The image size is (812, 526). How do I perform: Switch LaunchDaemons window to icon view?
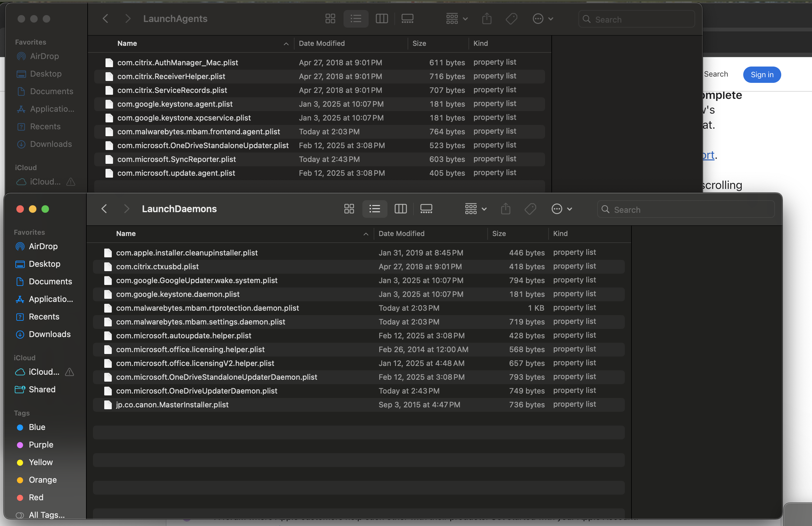(x=349, y=209)
